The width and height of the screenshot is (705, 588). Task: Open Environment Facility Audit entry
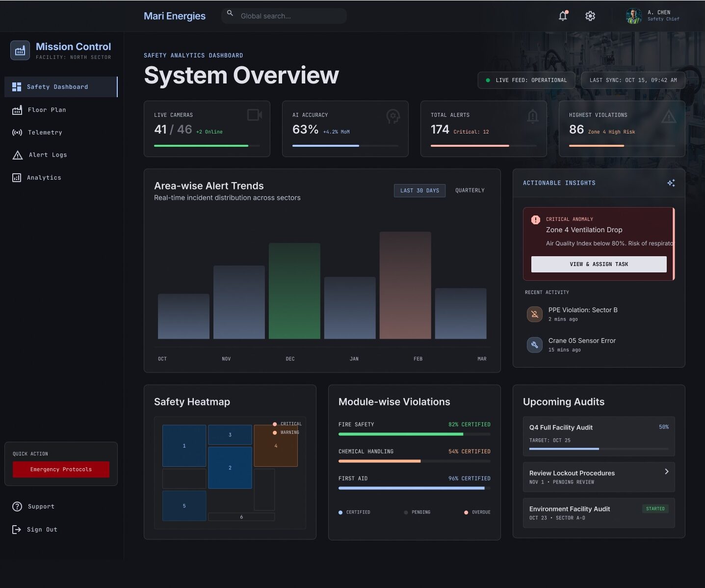599,513
